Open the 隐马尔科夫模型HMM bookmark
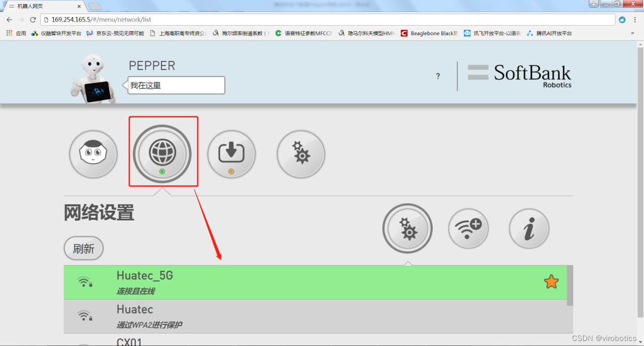Image resolution: width=644 pixels, height=346 pixels. [x=367, y=33]
